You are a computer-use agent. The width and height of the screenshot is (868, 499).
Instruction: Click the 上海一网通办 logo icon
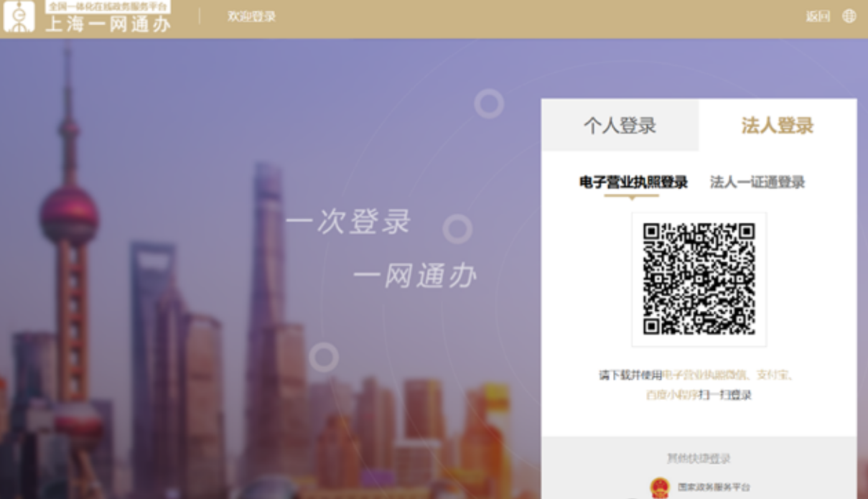[x=19, y=17]
